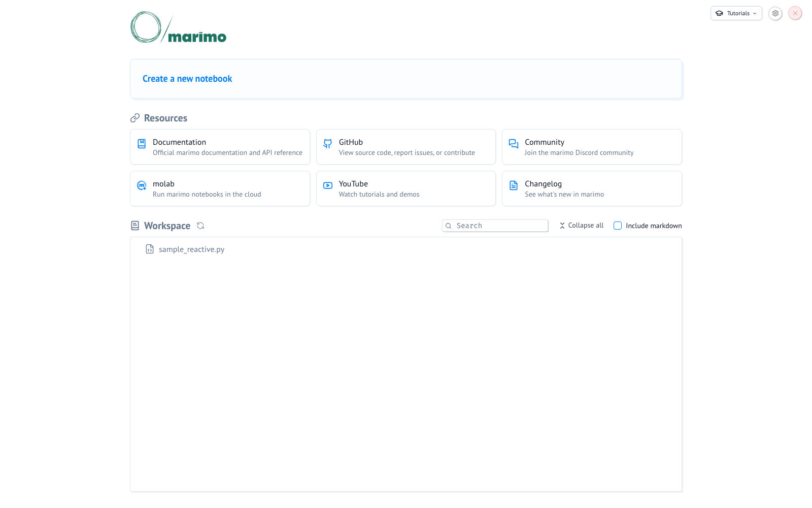This screenshot has width=812, height=508.
Task: Click the sample_reactive.py file icon
Action: tap(150, 249)
